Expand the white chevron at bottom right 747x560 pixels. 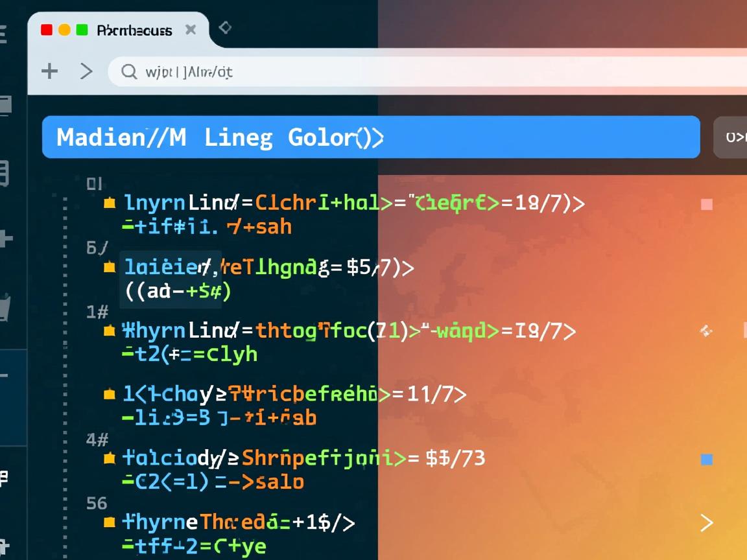pyautogui.click(x=707, y=522)
